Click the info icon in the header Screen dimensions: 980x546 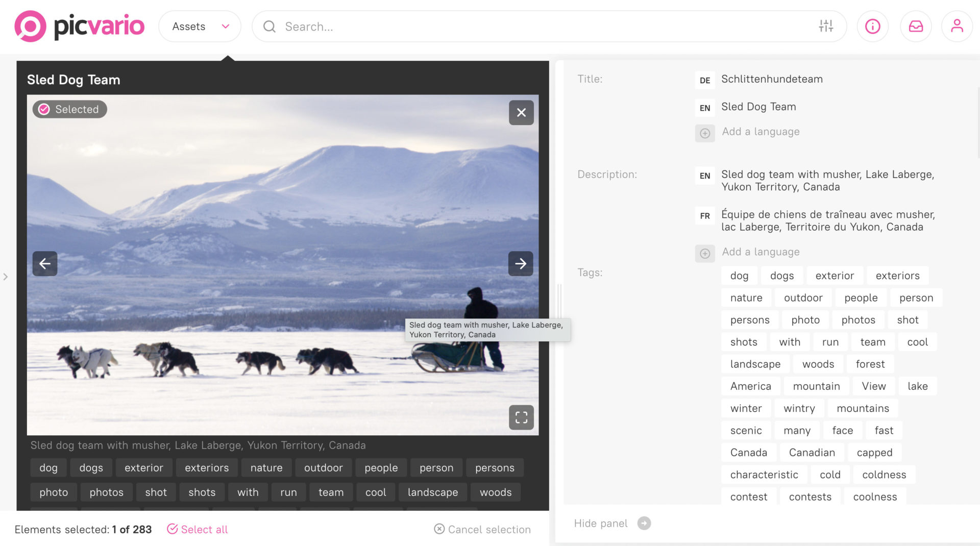click(873, 26)
